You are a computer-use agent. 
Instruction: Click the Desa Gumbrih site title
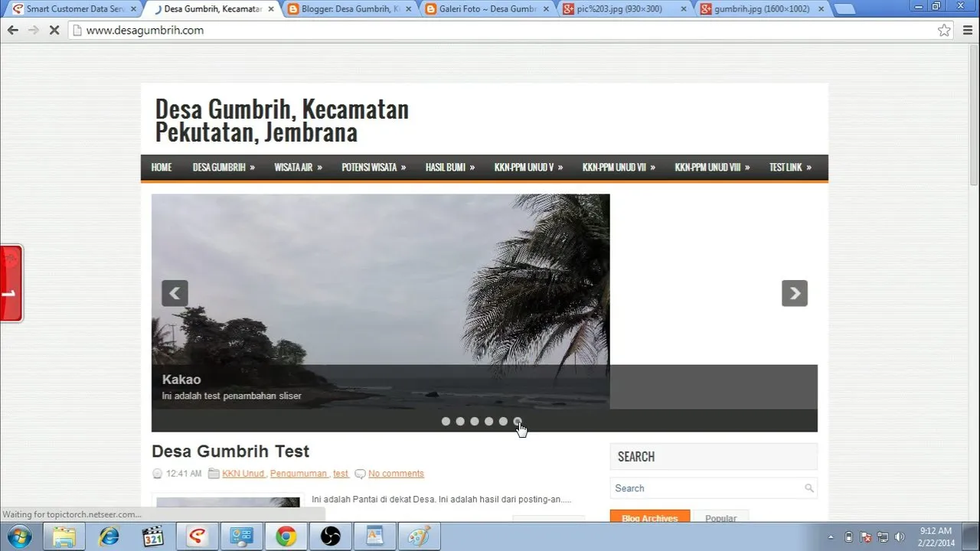coord(282,120)
